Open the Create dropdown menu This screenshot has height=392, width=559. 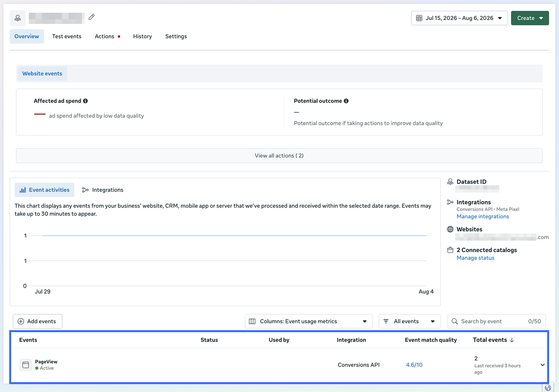pyautogui.click(x=530, y=18)
